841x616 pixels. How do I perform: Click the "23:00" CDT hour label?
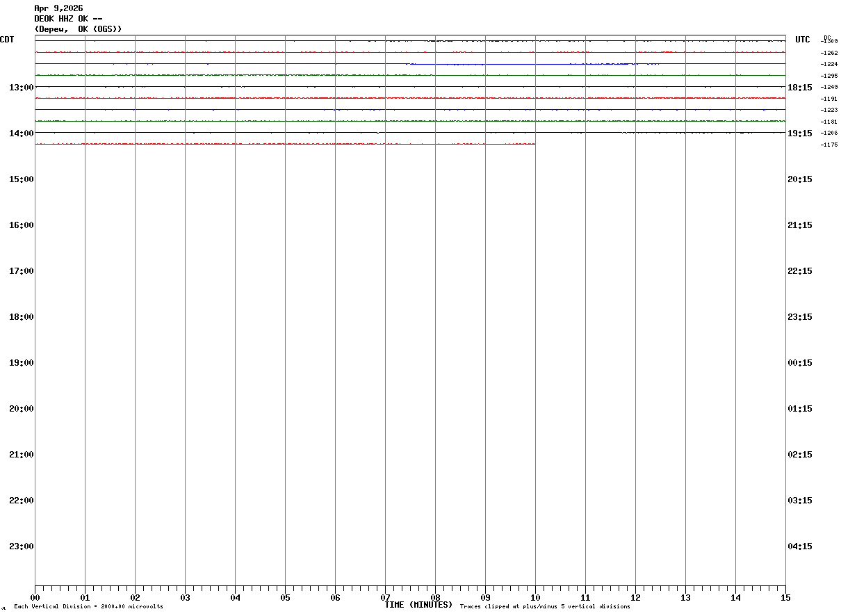22,546
